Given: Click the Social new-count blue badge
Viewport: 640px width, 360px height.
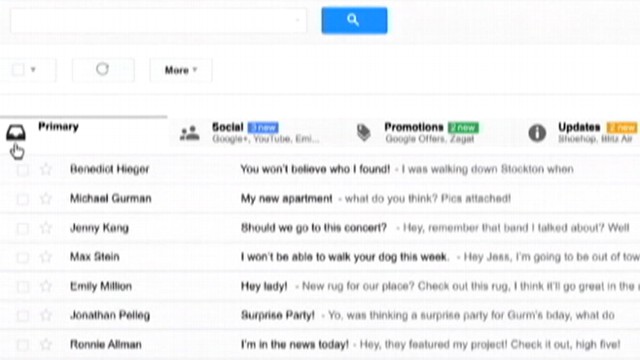Looking at the screenshot, I should [263, 127].
